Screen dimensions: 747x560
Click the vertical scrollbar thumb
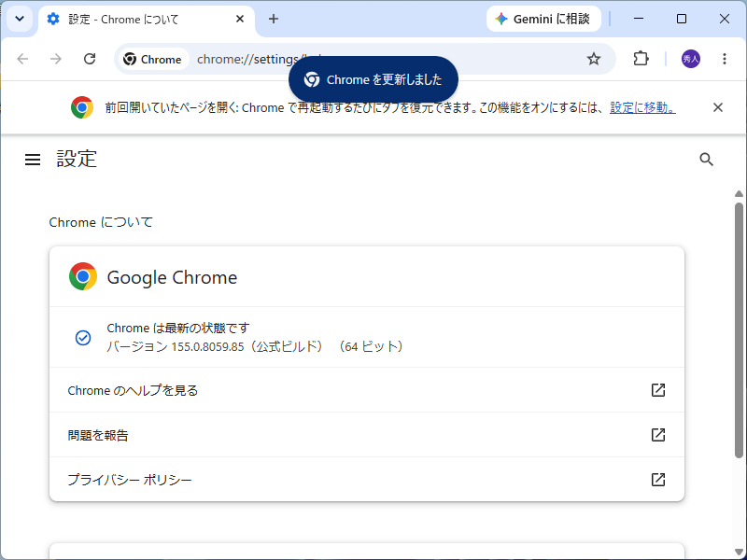tap(739, 330)
